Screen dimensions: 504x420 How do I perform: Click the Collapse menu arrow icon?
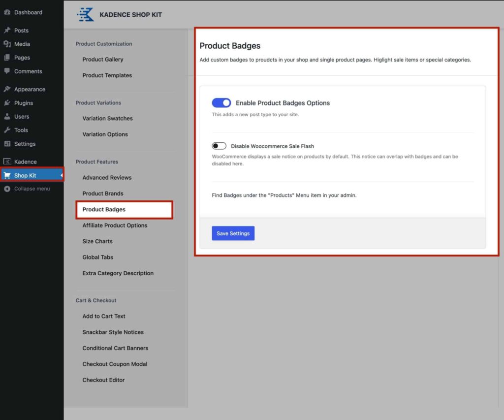(7, 189)
